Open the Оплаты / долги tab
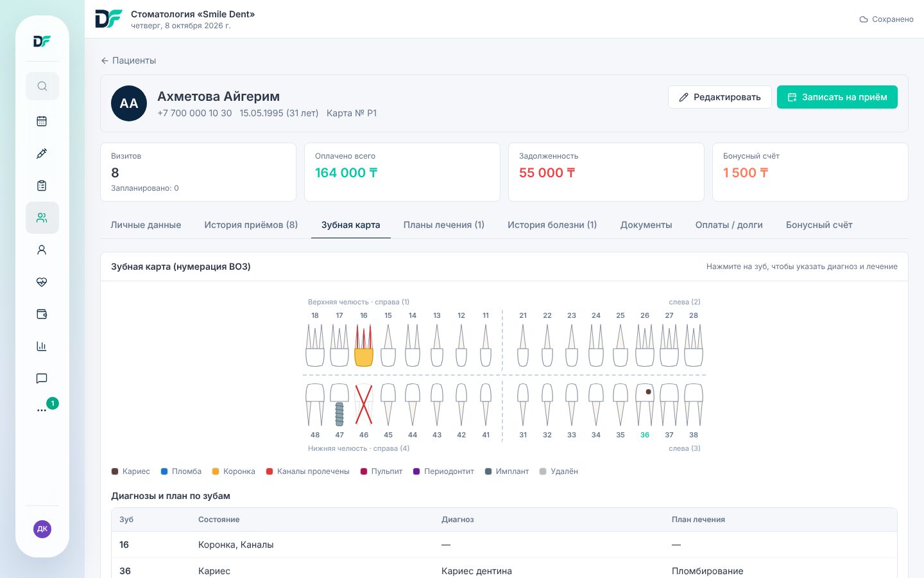The width and height of the screenshot is (924, 578). click(x=729, y=225)
